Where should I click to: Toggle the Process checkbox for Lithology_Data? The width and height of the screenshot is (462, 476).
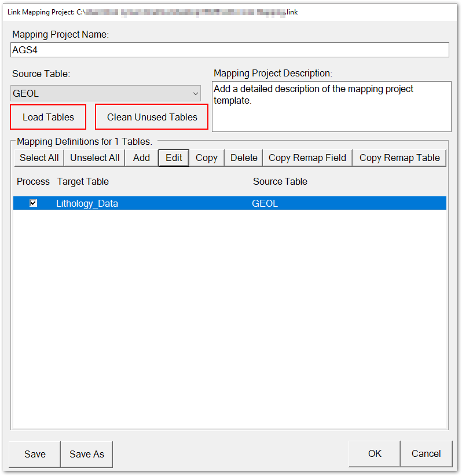(34, 203)
